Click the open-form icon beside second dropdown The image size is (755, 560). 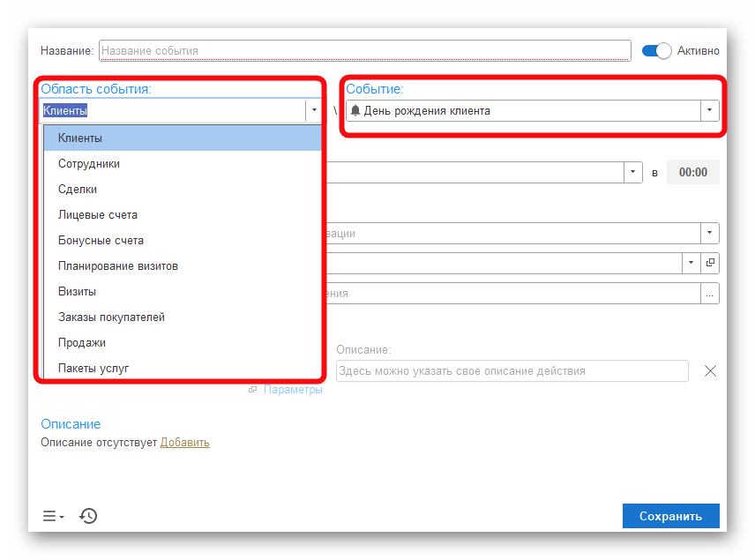click(x=710, y=263)
